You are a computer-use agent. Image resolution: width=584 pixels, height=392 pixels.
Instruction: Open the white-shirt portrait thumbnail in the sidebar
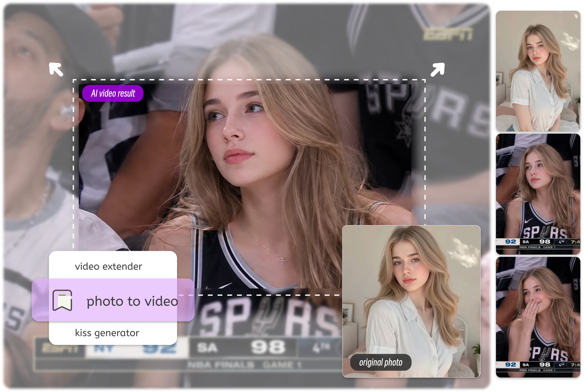(538, 71)
